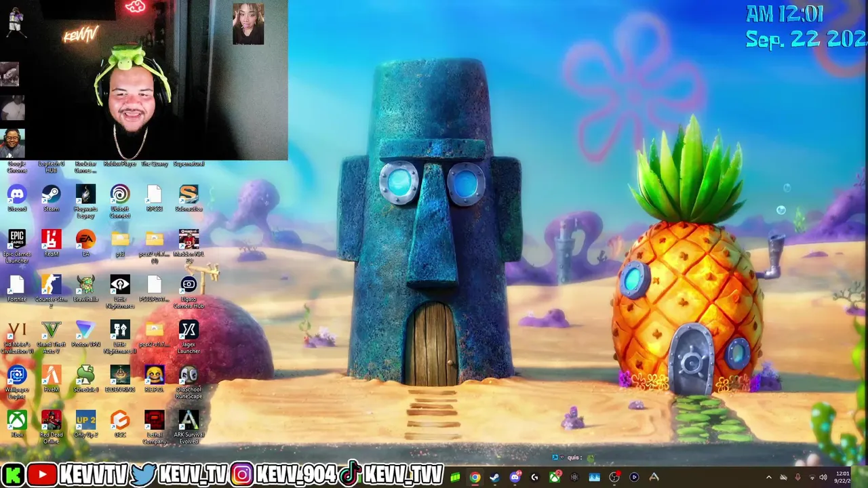Select the Subnautica desktop icon
This screenshot has width=868, height=488.
189,199
